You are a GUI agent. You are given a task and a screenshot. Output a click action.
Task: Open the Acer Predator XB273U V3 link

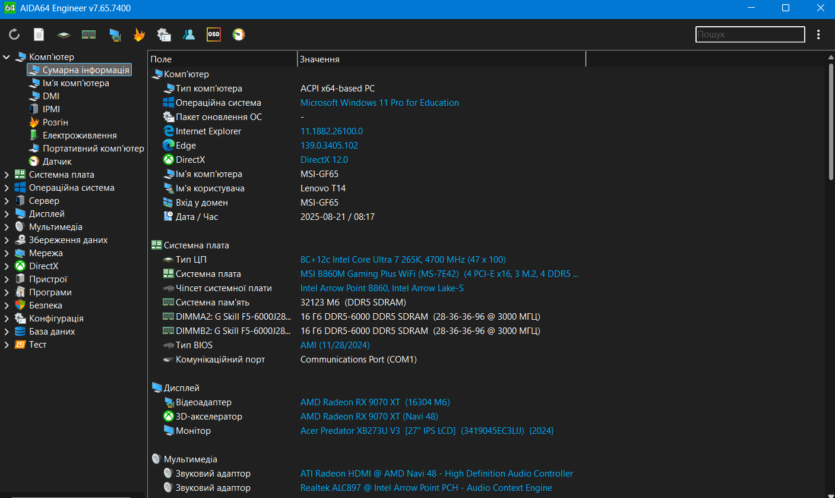[427, 431]
